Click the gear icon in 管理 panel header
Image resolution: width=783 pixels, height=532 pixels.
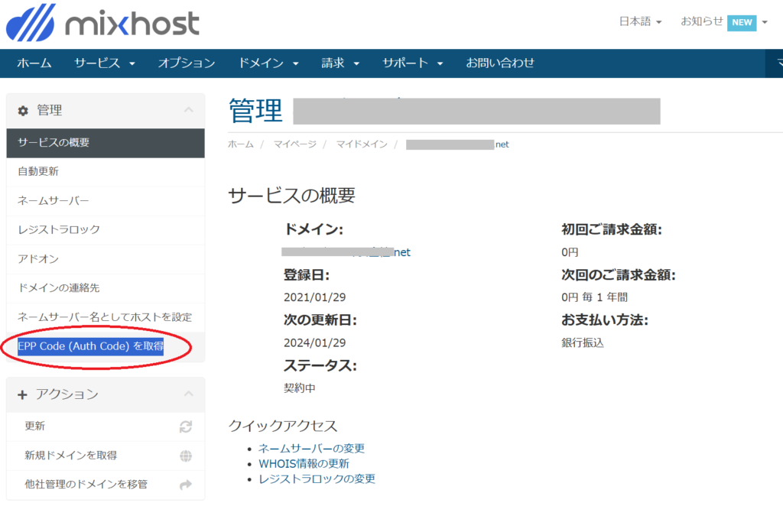pyautogui.click(x=23, y=111)
